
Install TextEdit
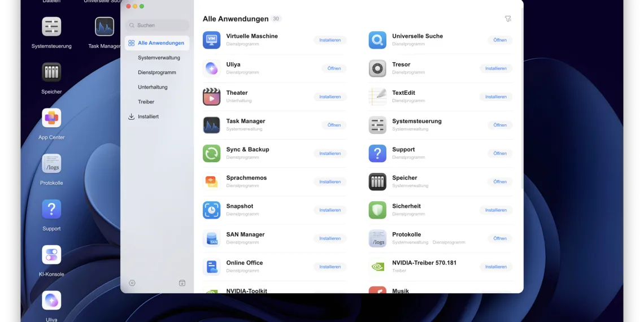point(496,97)
